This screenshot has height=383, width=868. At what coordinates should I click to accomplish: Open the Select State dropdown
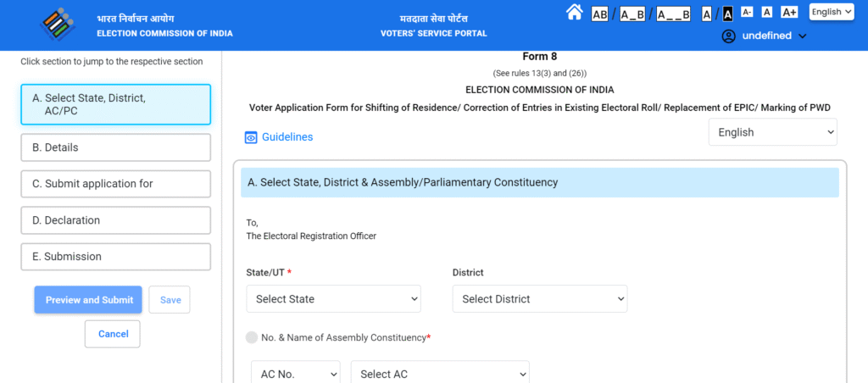pos(333,299)
